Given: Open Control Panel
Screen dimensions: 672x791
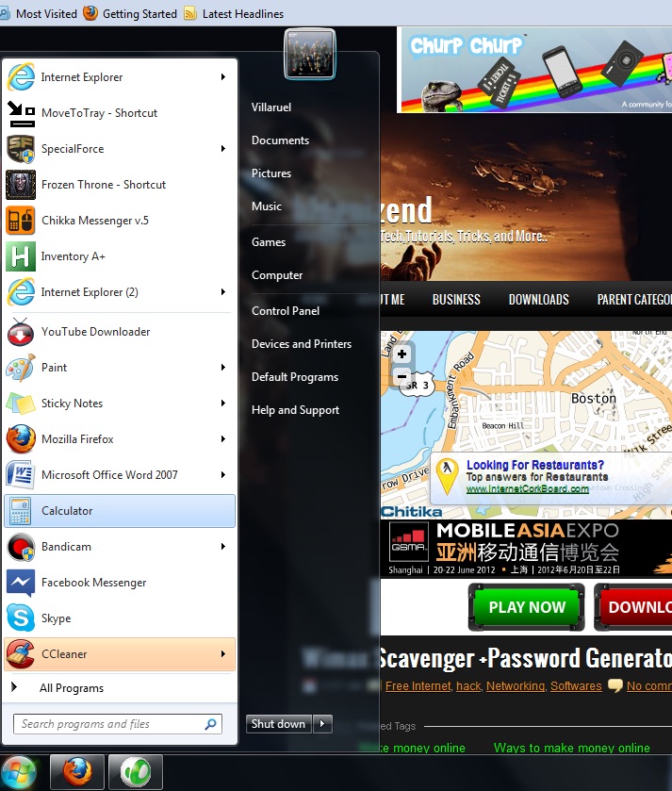Looking at the screenshot, I should [286, 311].
